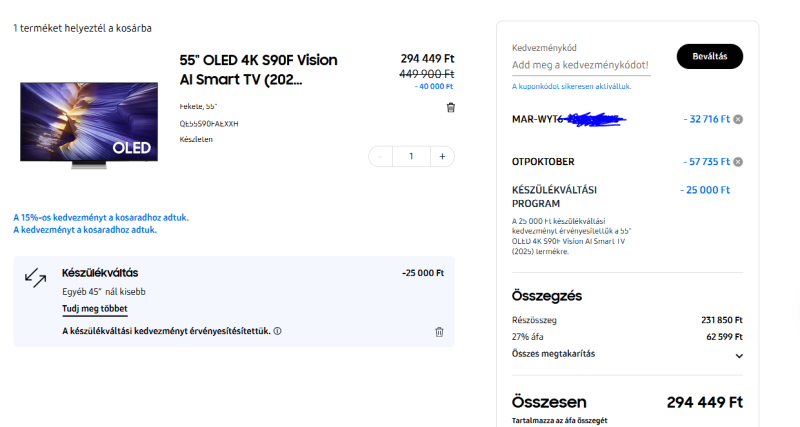
Task: Click the crossed-out 449 900 Ft price
Action: (427, 74)
